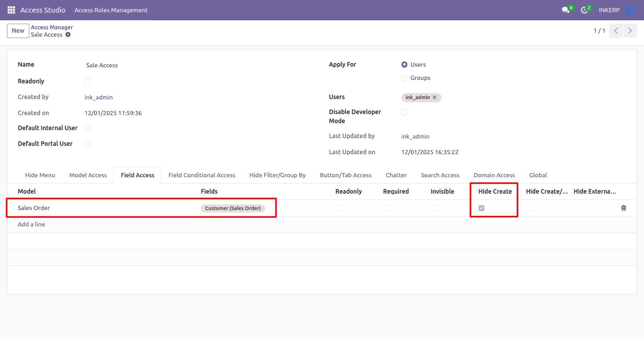The height and width of the screenshot is (337, 644).
Task: Select the Groups radio option
Action: coord(404,78)
